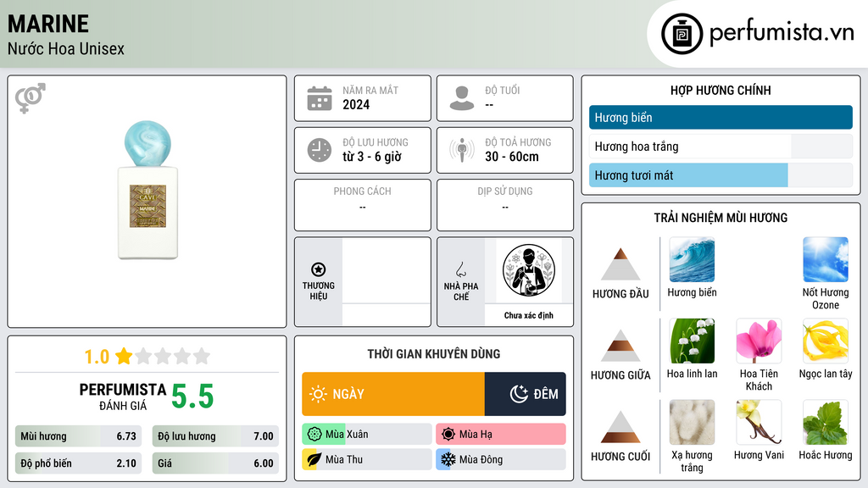Click the Perfumista đánh giá label
Image resolution: width=868 pixels, height=488 pixels.
[x=123, y=396]
